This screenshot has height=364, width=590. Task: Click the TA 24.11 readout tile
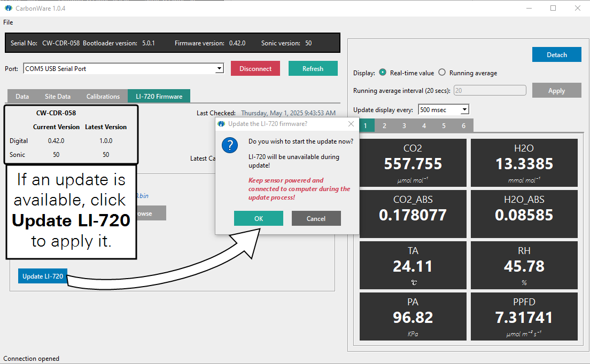click(413, 265)
